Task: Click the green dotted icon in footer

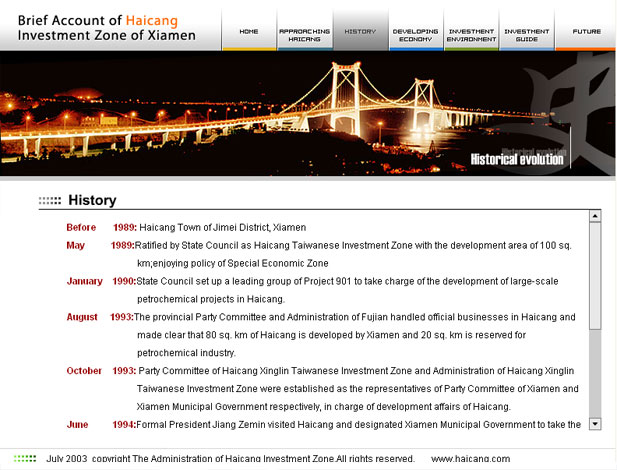Action: pyautogui.click(x=25, y=459)
